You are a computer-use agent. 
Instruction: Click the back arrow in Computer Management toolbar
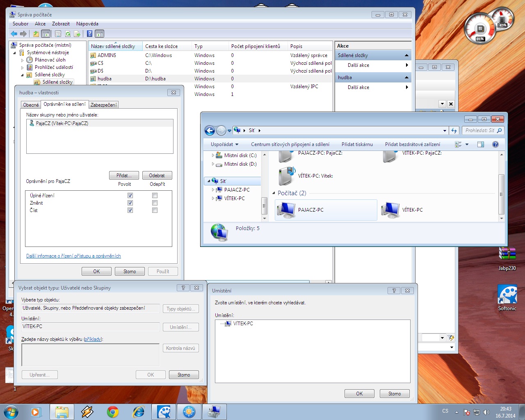(14, 34)
